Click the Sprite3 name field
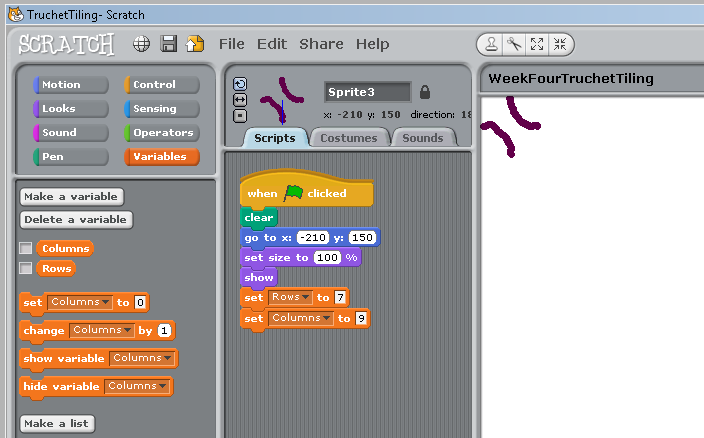Screen dimensions: 704x438 (x=366, y=91)
